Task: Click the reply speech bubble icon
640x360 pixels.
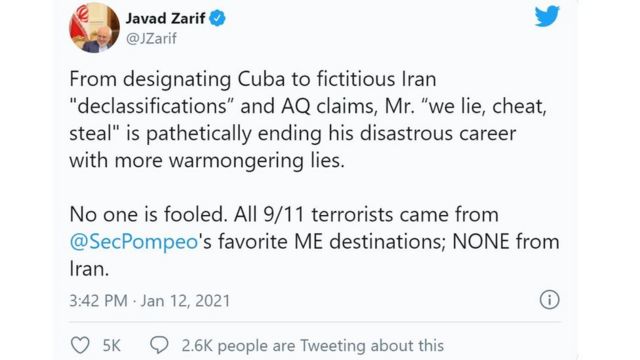Action: (x=159, y=345)
